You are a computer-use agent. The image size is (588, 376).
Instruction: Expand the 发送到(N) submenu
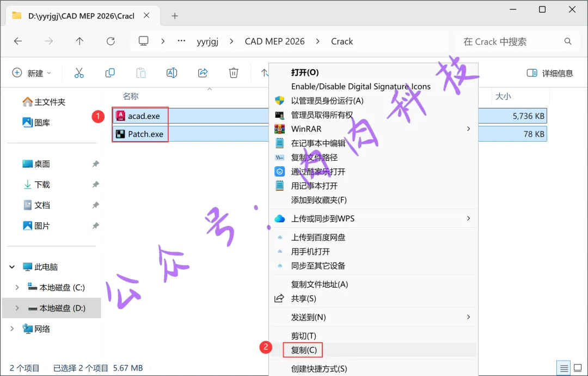click(x=468, y=317)
